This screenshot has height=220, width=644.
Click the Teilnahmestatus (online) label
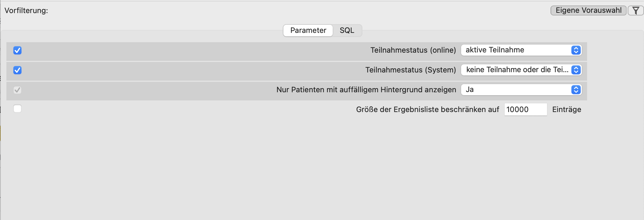click(x=413, y=50)
